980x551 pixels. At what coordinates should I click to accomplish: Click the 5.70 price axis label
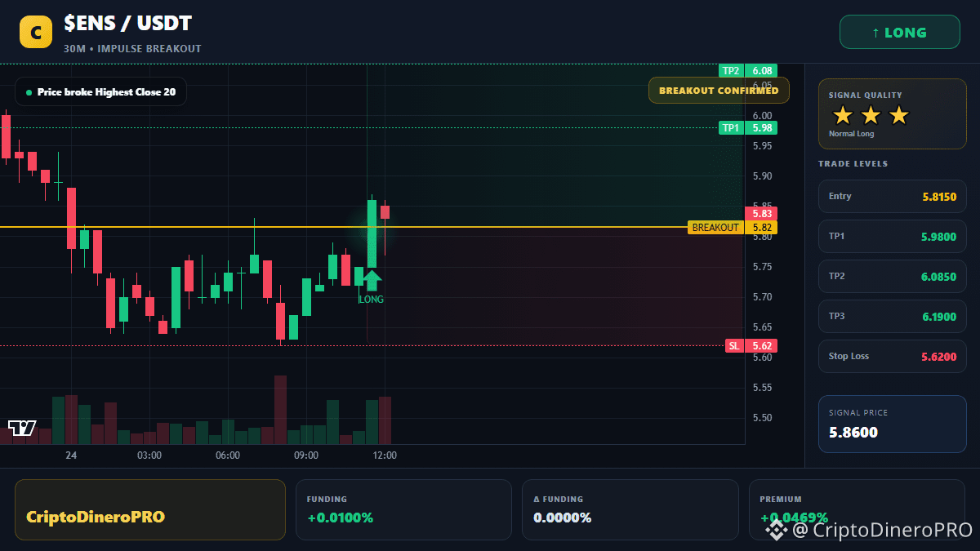pyautogui.click(x=763, y=297)
